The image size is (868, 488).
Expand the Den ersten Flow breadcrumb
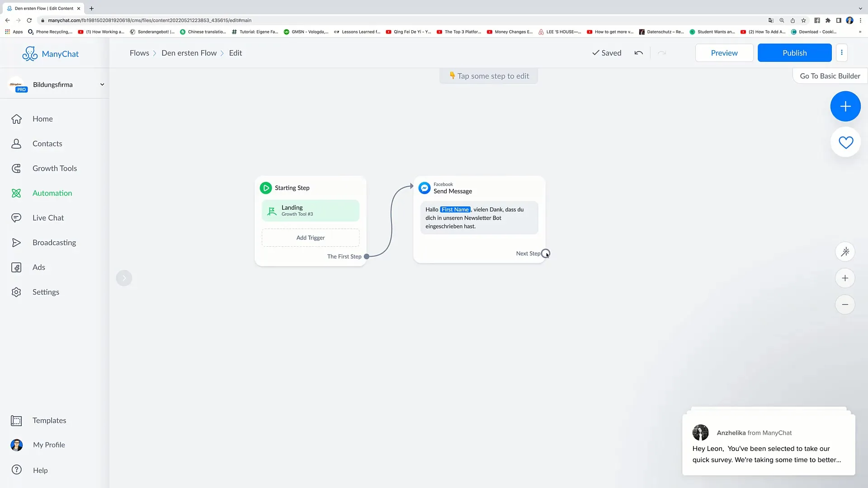coord(189,52)
